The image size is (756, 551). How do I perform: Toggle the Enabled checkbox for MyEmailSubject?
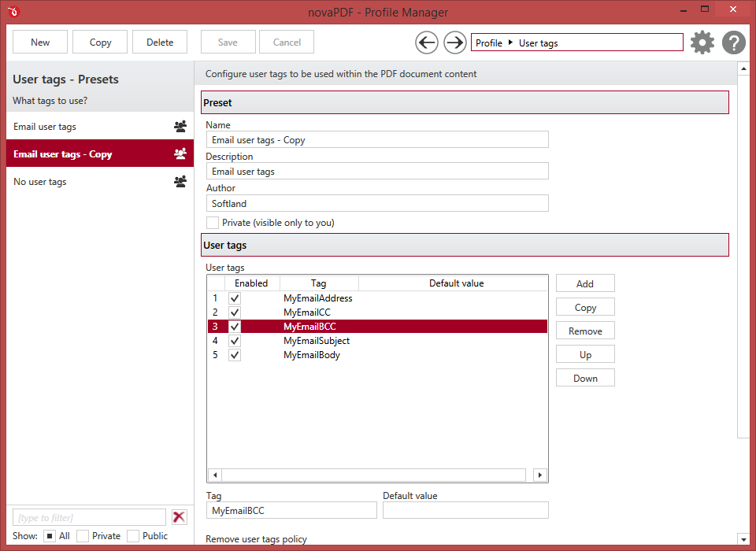235,341
